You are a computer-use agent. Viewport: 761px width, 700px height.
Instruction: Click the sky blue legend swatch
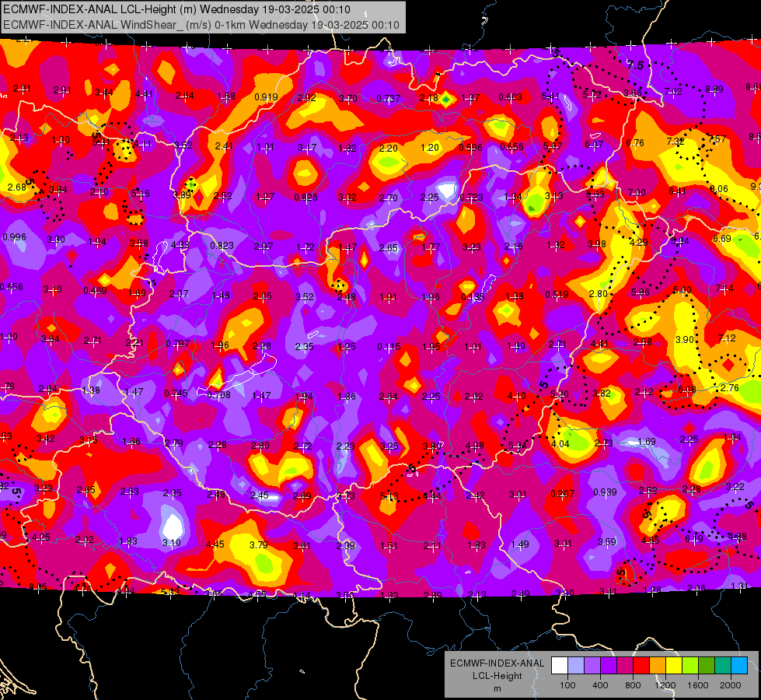(739, 666)
